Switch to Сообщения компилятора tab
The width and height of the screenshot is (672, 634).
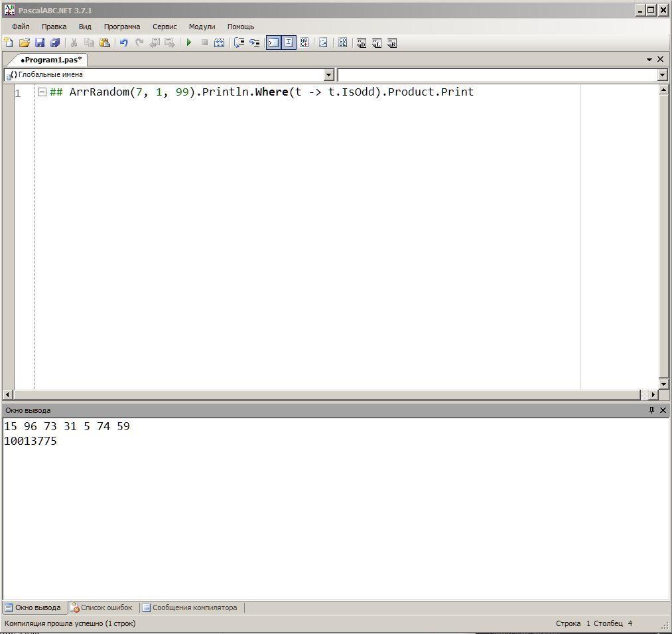point(190,607)
